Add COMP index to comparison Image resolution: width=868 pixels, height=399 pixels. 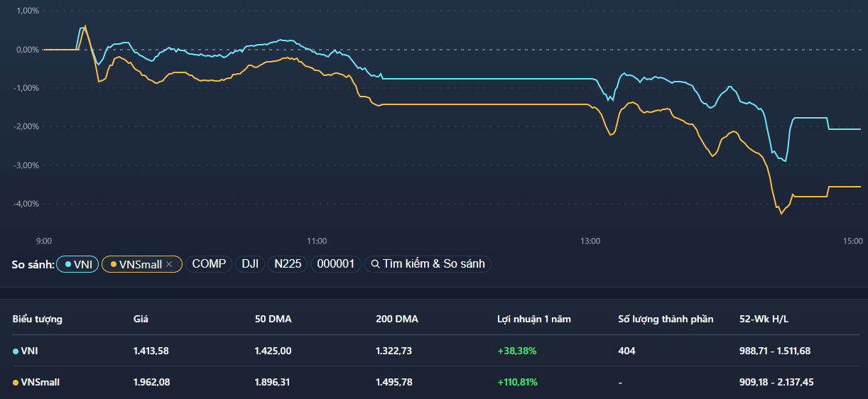point(209,264)
